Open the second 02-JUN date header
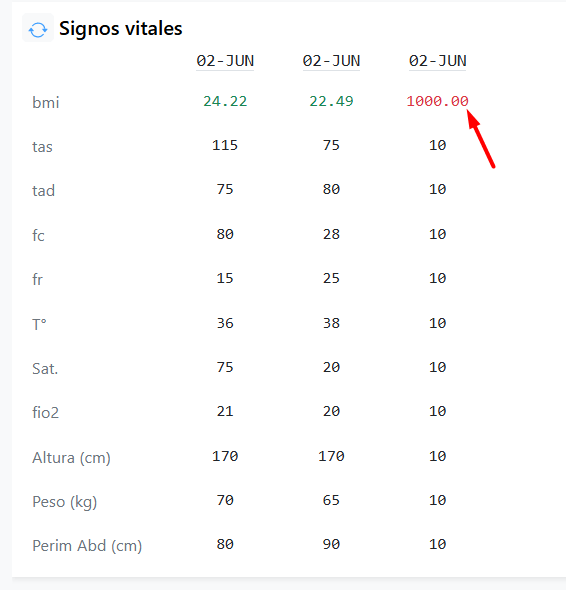The width and height of the screenshot is (566, 590). click(x=331, y=61)
